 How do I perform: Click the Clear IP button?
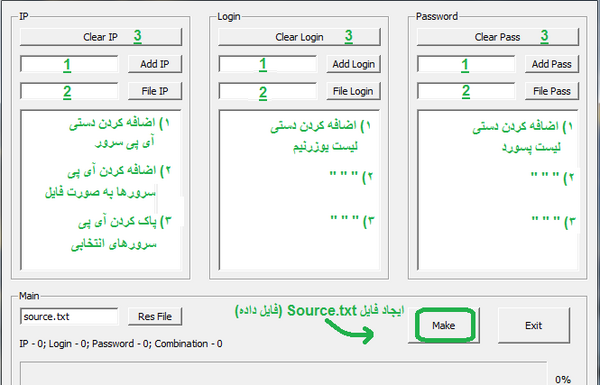pyautogui.click(x=101, y=37)
